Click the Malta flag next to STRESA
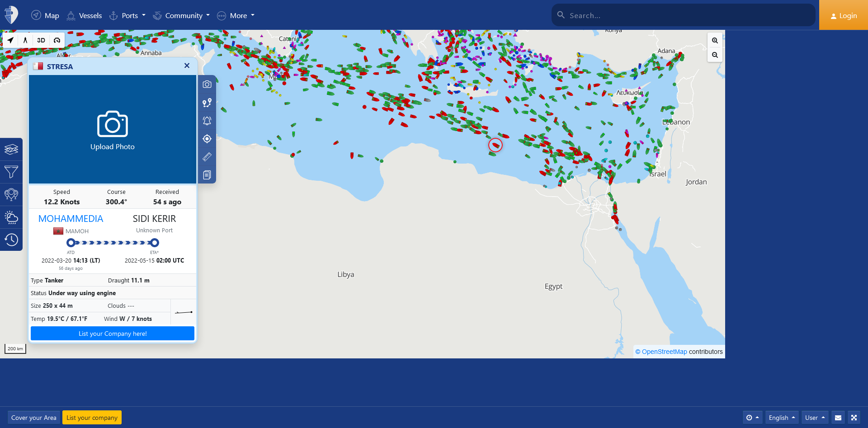This screenshot has width=868, height=428. click(x=38, y=66)
